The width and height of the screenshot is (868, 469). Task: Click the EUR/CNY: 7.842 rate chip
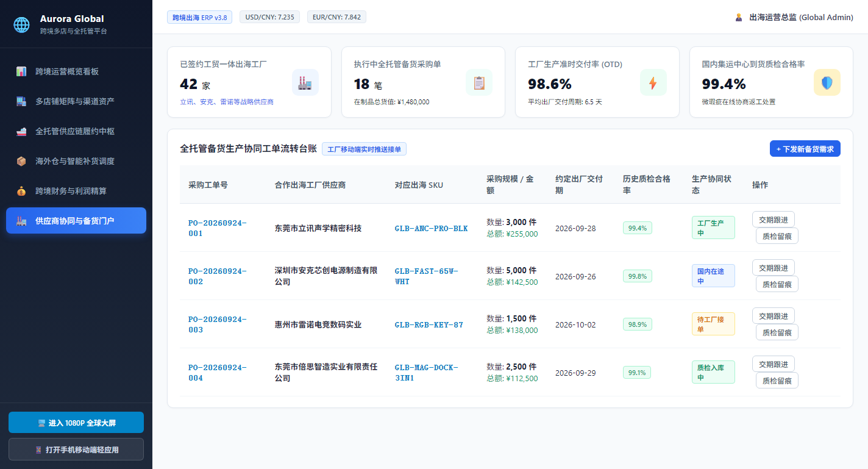[336, 17]
